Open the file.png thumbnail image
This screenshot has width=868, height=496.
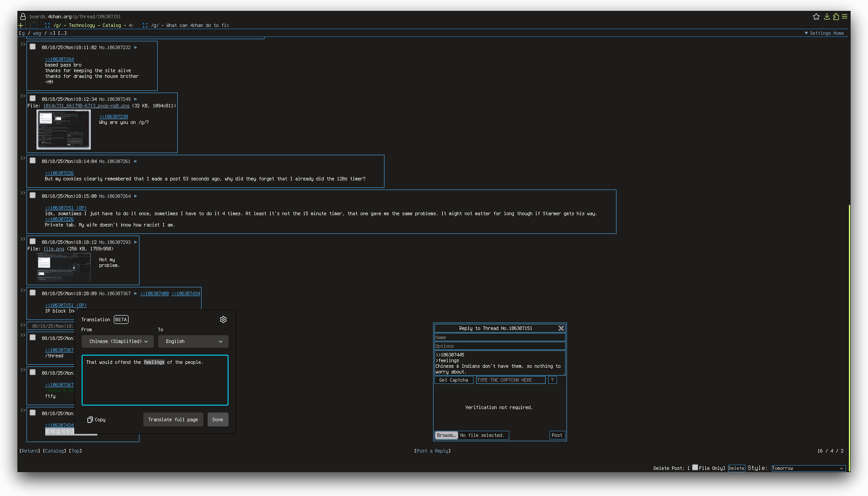tap(64, 267)
